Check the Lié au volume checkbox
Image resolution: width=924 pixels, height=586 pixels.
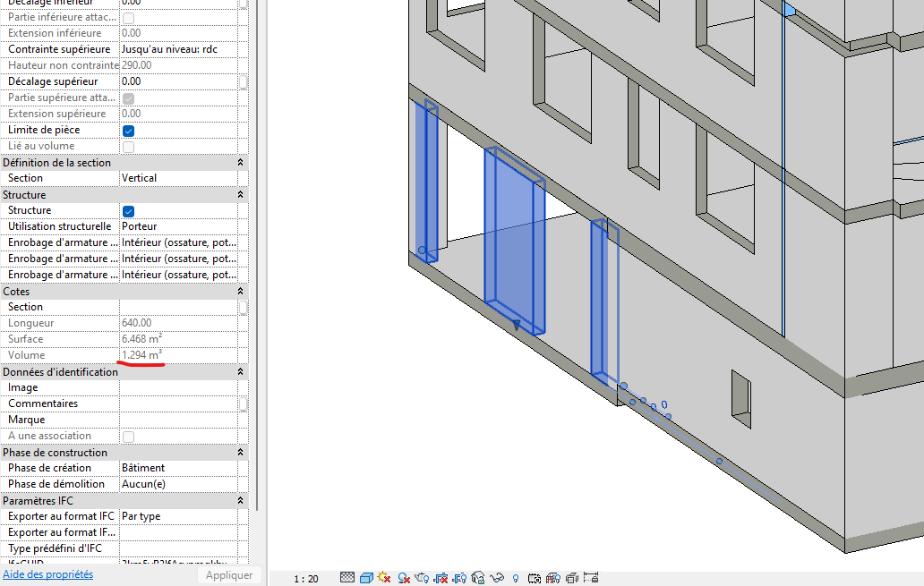tap(126, 146)
